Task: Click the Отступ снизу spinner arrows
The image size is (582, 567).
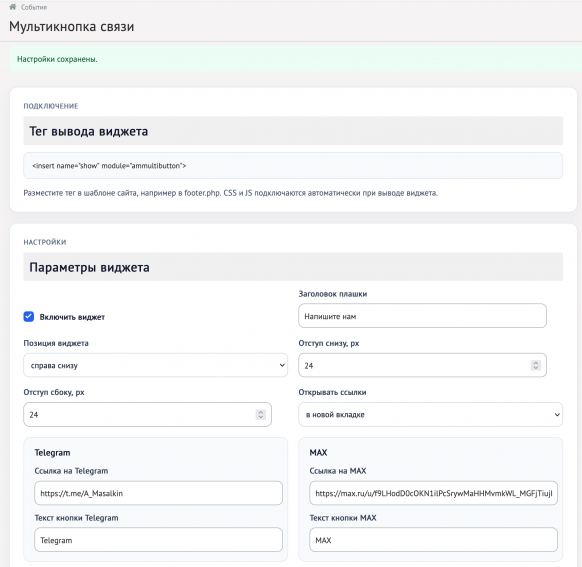Action: point(536,365)
